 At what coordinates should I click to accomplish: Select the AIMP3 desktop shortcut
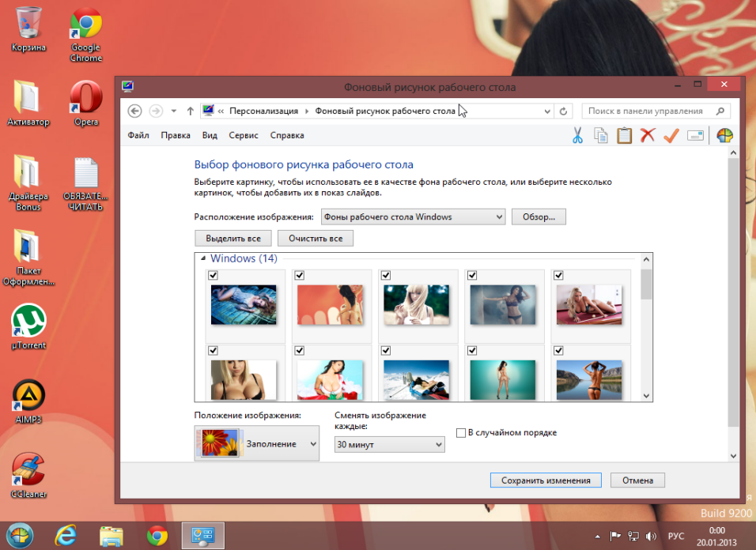[x=28, y=401]
